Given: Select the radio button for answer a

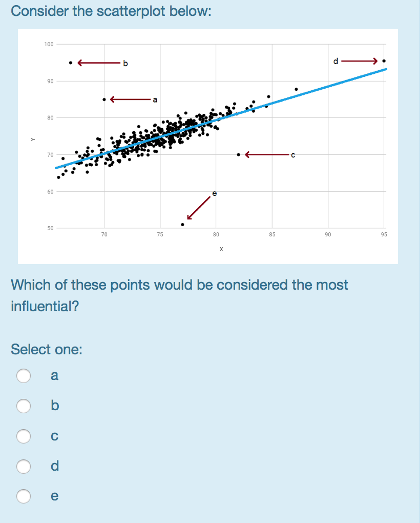Looking at the screenshot, I should click(23, 376).
